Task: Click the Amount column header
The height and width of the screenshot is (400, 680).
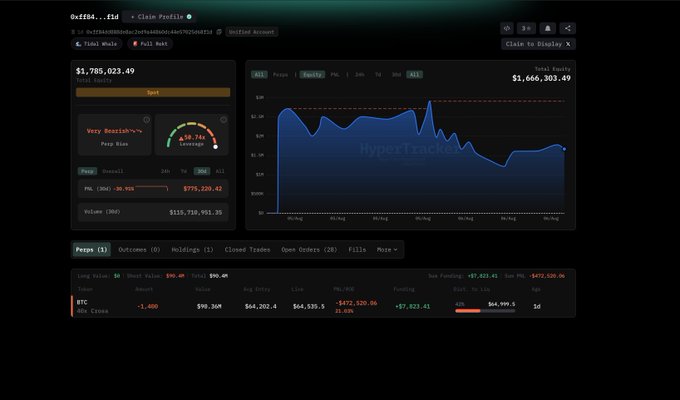Action: (x=144, y=289)
